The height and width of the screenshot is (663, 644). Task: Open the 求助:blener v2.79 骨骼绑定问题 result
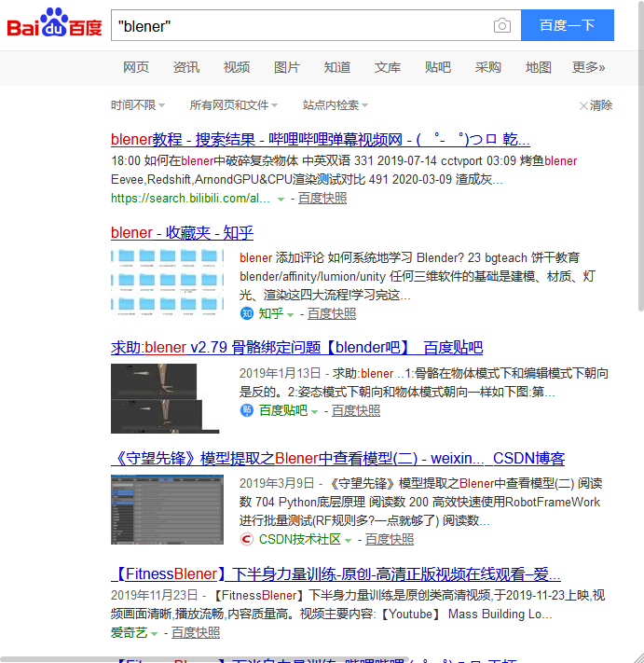click(296, 347)
